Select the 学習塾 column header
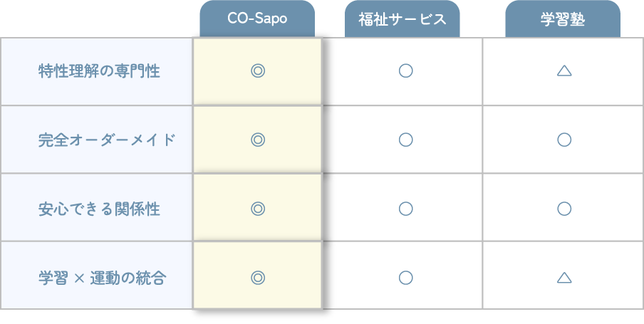The height and width of the screenshot is (324, 644). point(563,19)
